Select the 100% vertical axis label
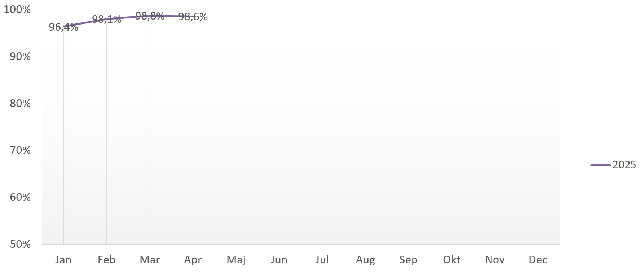The width and height of the screenshot is (644, 273). pyautogui.click(x=17, y=10)
